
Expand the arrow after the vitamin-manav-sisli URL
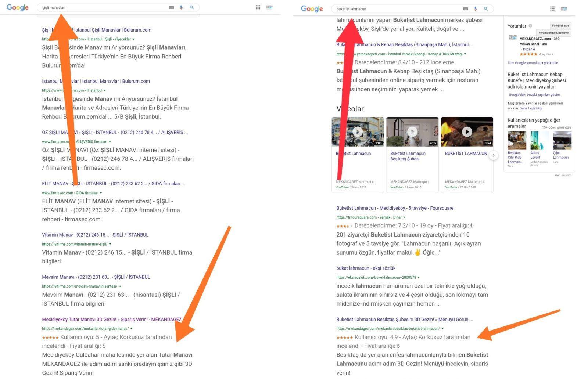coord(110,244)
